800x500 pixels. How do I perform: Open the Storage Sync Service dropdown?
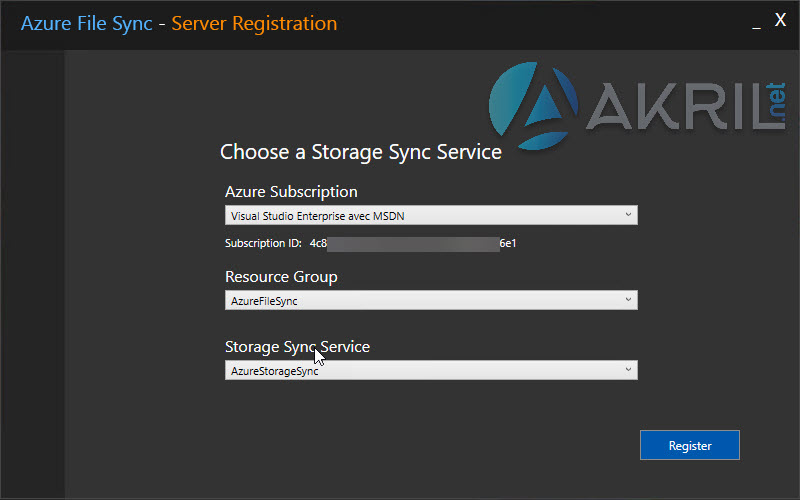point(431,370)
